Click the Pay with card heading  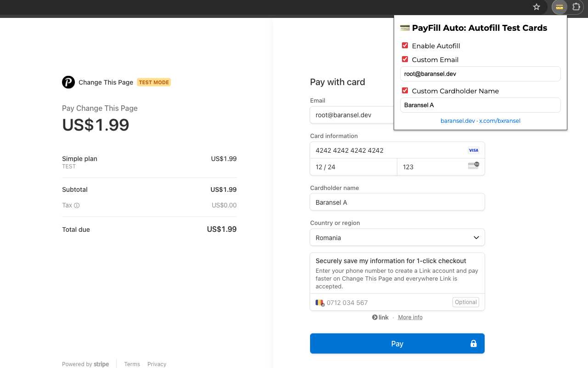click(338, 82)
